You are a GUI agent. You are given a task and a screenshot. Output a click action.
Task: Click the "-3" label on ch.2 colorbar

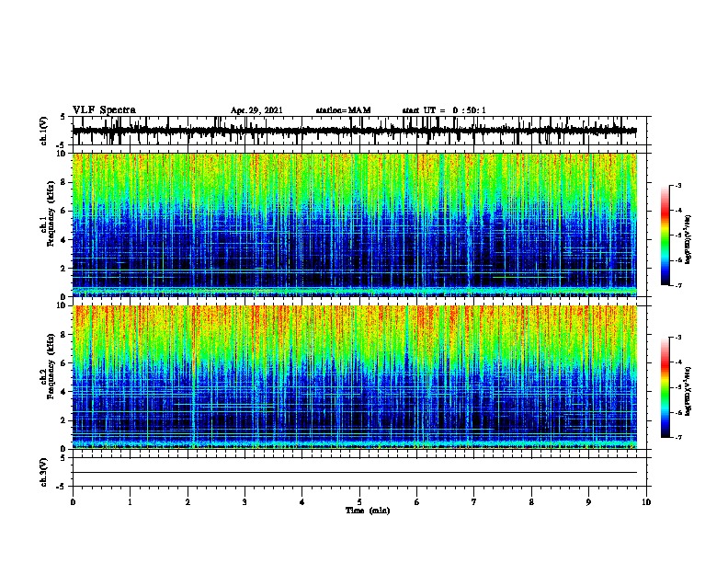(678, 338)
